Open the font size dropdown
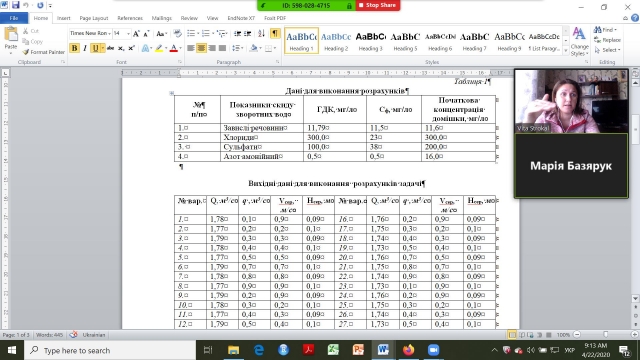 click(128, 33)
